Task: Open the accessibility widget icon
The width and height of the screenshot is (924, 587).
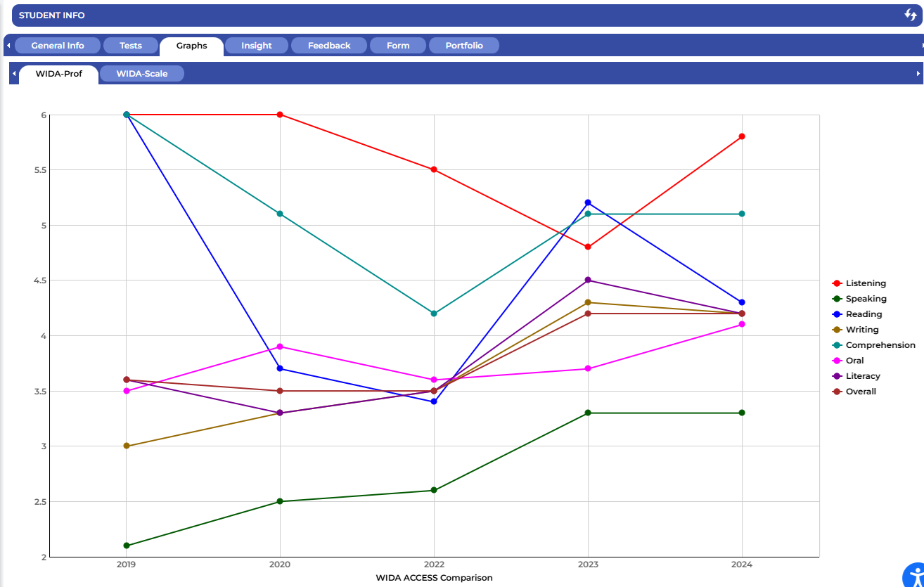Action: [913, 574]
